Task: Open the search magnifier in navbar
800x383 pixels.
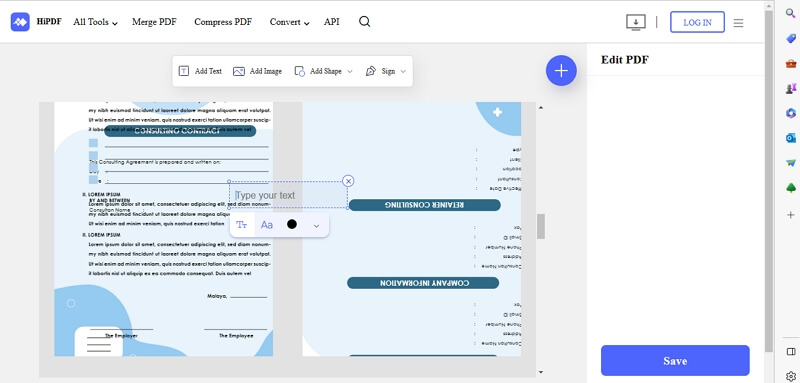Action: click(364, 22)
